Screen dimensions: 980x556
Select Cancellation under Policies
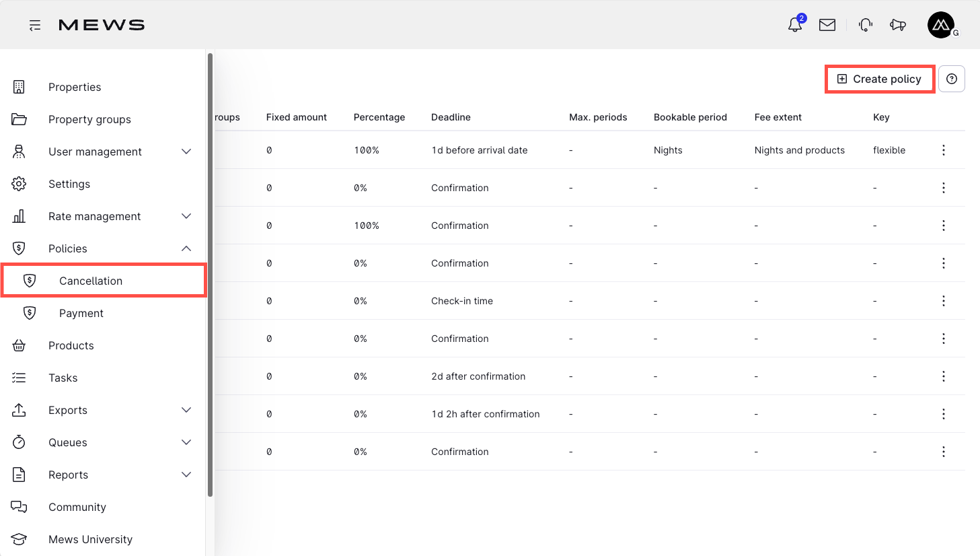click(x=104, y=281)
